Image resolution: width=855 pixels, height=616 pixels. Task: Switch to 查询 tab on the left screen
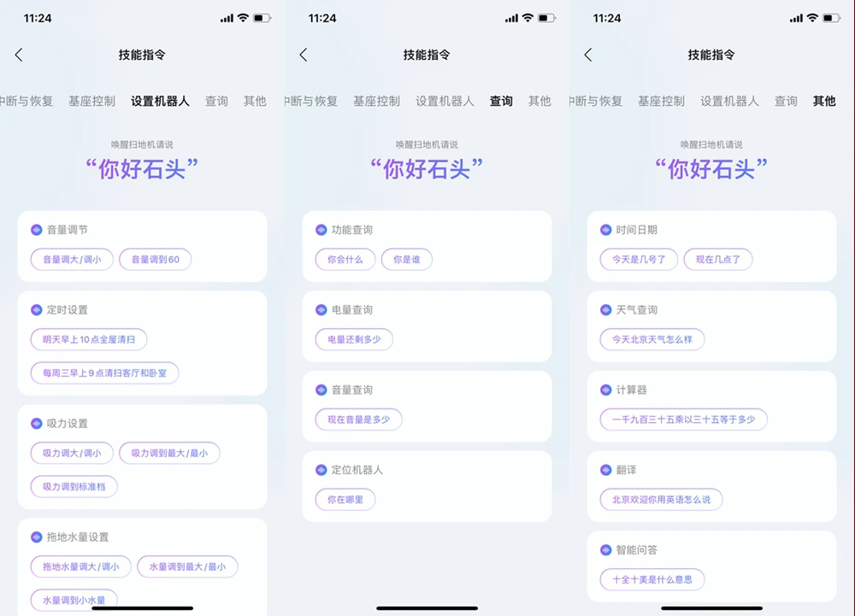click(x=216, y=101)
